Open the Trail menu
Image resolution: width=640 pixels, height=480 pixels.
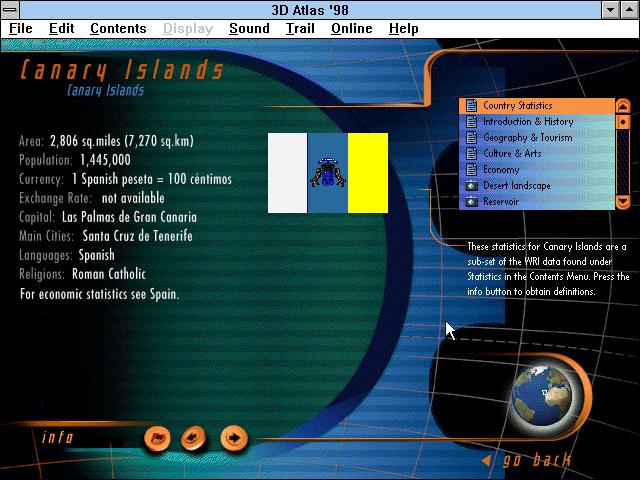(300, 29)
